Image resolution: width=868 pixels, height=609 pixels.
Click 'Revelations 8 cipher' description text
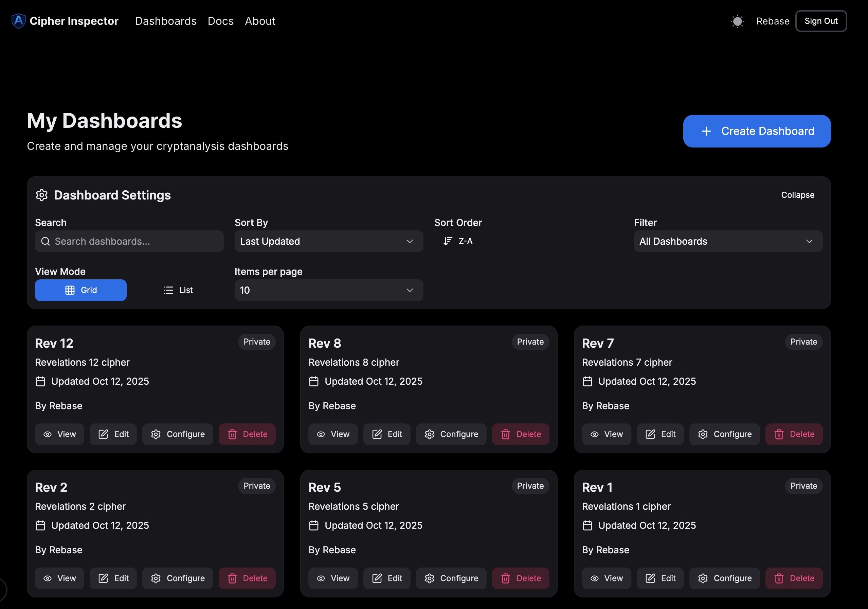(354, 362)
